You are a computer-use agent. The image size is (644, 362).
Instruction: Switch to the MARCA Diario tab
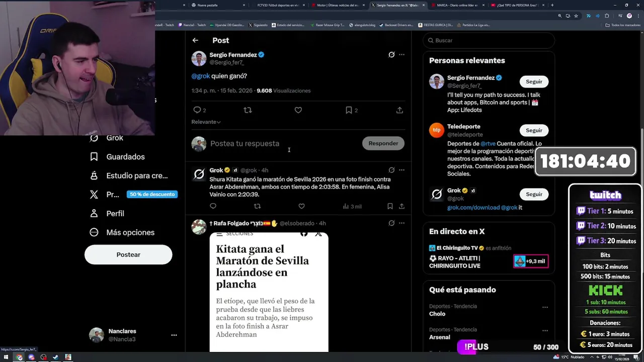click(x=457, y=5)
